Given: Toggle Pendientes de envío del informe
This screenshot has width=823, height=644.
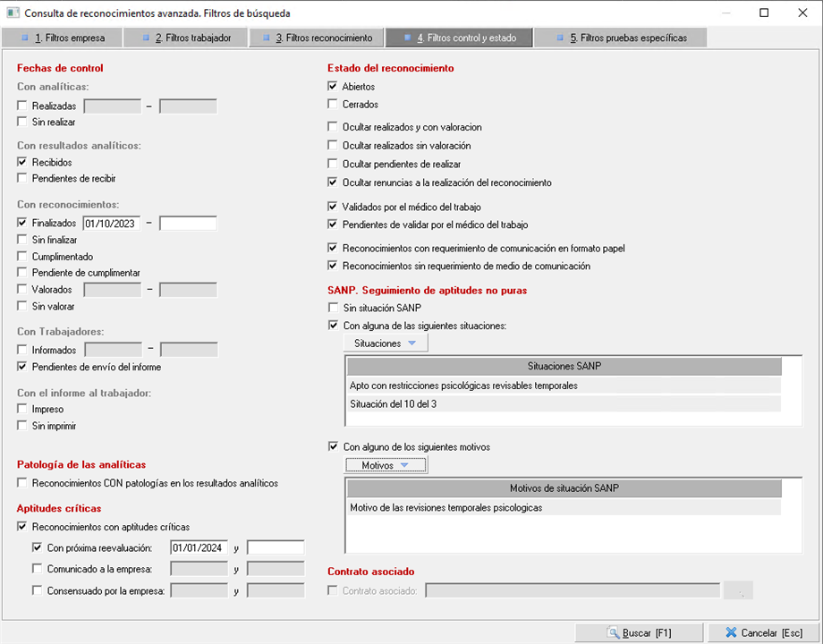Looking at the screenshot, I should [22, 367].
